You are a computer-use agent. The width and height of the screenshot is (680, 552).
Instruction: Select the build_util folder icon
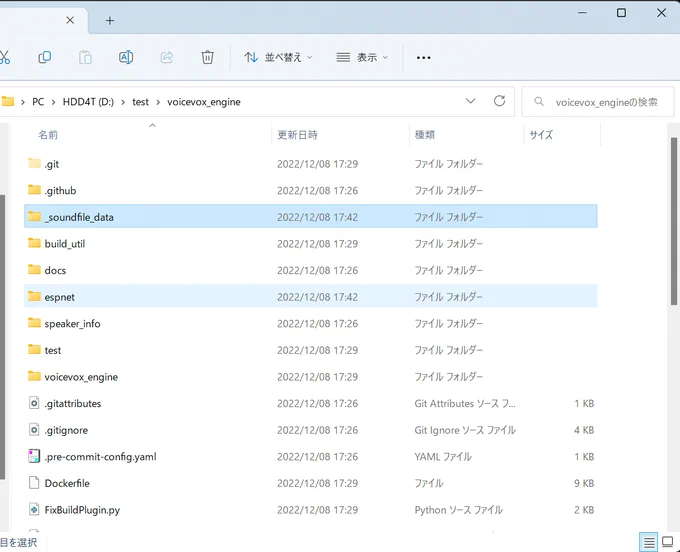(34, 243)
